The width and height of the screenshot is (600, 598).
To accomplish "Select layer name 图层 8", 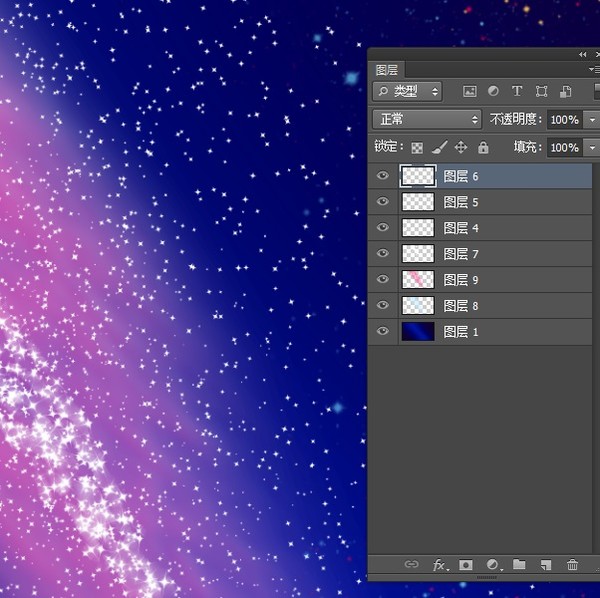I will (461, 306).
